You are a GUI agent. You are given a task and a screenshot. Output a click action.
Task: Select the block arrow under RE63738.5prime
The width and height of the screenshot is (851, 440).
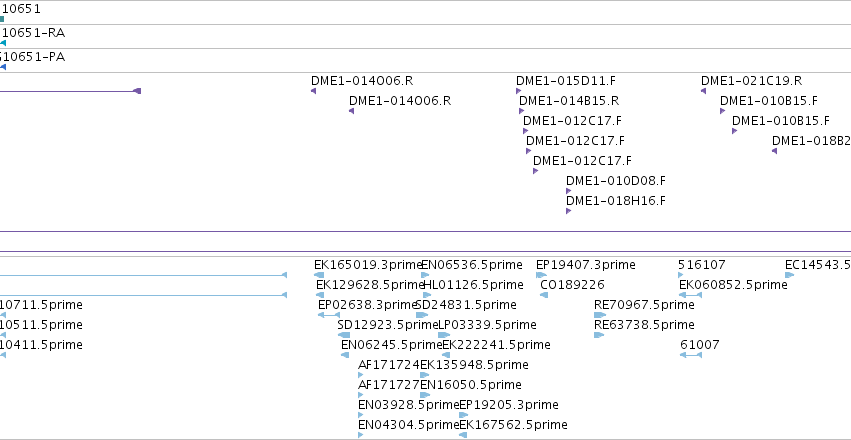point(599,335)
